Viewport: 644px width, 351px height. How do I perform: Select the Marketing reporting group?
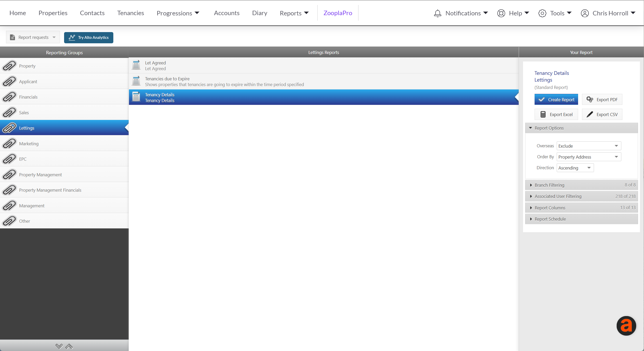click(x=64, y=143)
